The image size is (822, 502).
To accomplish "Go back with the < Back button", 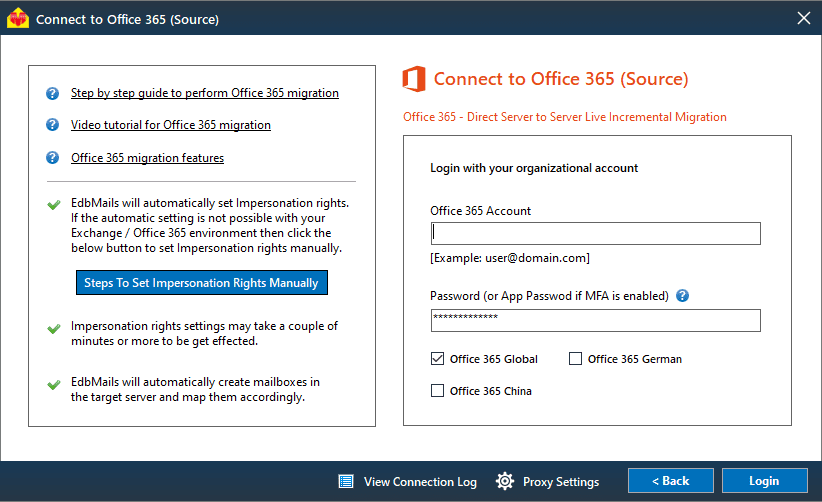I will click(670, 481).
